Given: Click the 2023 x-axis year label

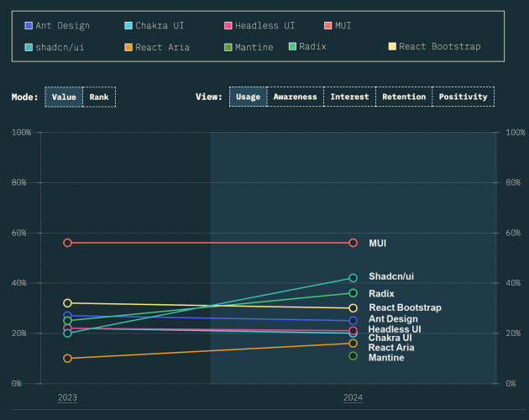Looking at the screenshot, I should pos(67,397).
